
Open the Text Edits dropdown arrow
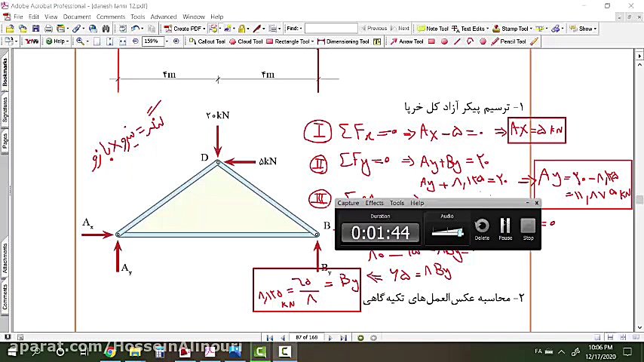point(487,29)
